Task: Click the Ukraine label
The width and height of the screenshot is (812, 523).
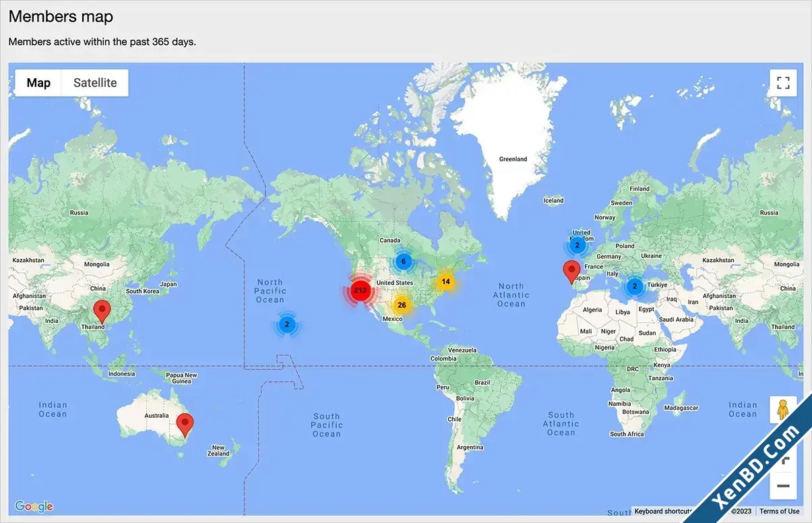Action: [652, 256]
